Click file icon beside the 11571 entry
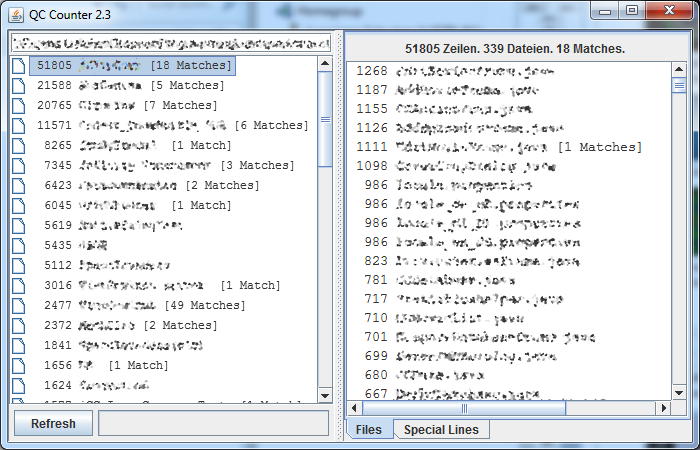Screen dimensions: 700x450 click(18, 125)
